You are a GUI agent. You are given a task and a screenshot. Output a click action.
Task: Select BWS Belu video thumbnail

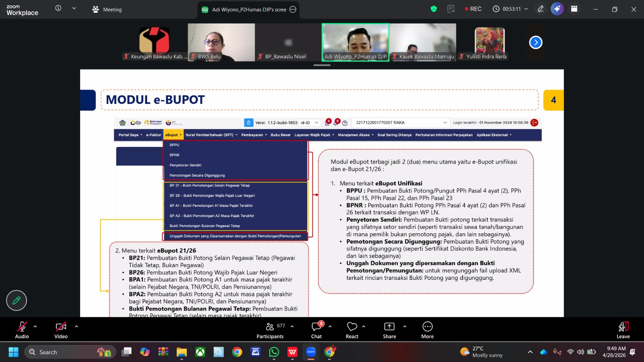(221, 42)
